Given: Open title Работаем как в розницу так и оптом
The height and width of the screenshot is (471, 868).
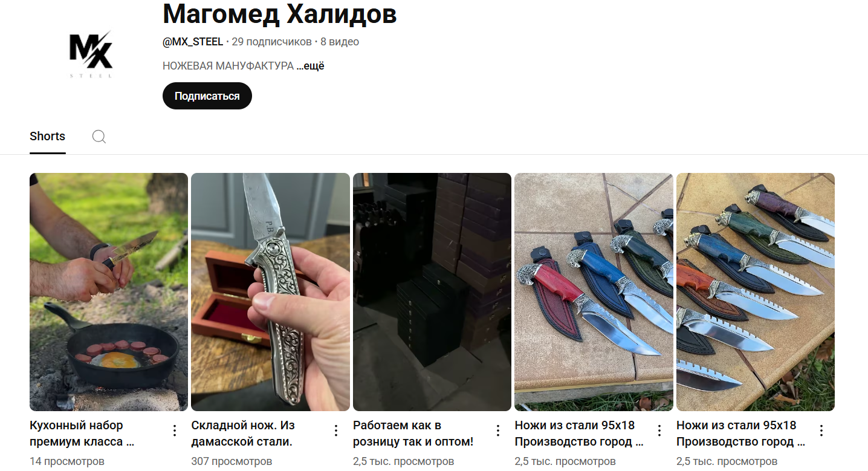Looking at the screenshot, I should (x=413, y=434).
